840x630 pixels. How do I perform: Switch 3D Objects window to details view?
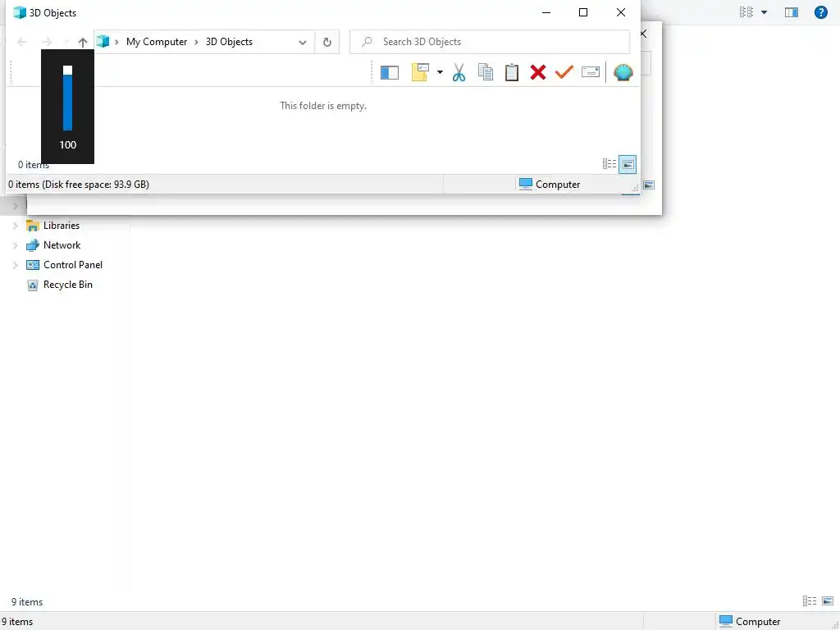click(x=609, y=164)
